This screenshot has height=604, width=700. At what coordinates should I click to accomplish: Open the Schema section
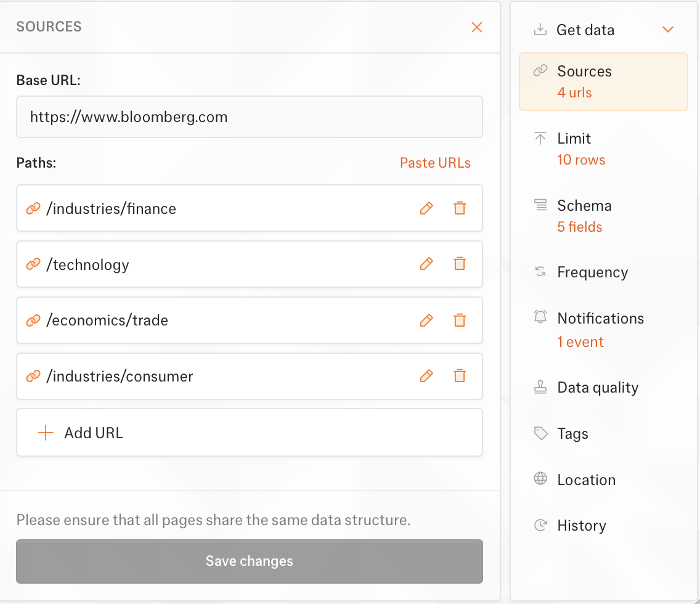tap(584, 206)
